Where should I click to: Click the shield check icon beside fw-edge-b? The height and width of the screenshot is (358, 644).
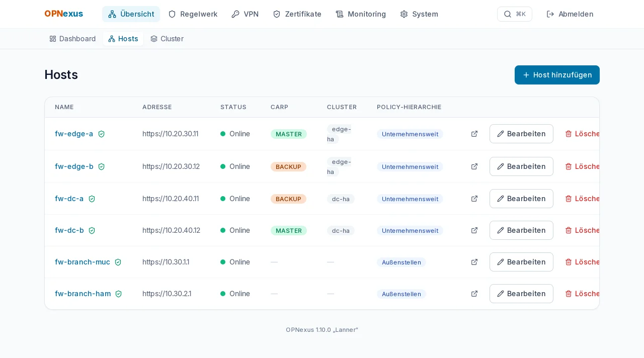pyautogui.click(x=101, y=166)
